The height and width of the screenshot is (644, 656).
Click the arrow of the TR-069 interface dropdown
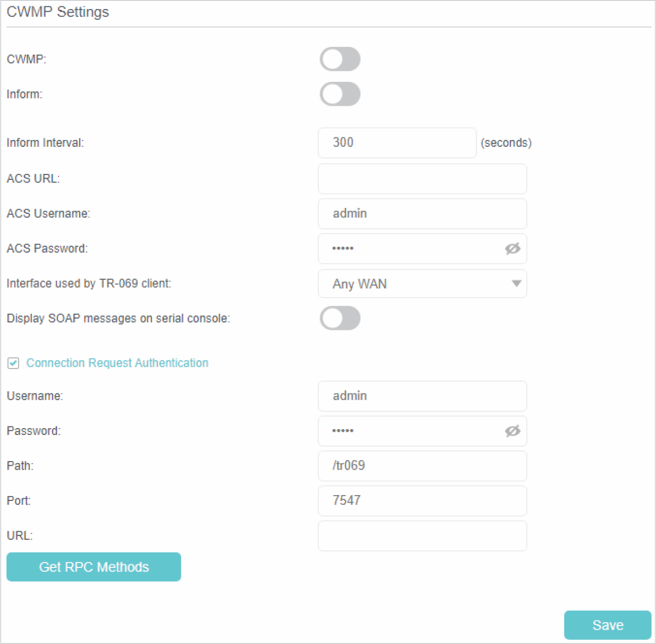(x=516, y=284)
